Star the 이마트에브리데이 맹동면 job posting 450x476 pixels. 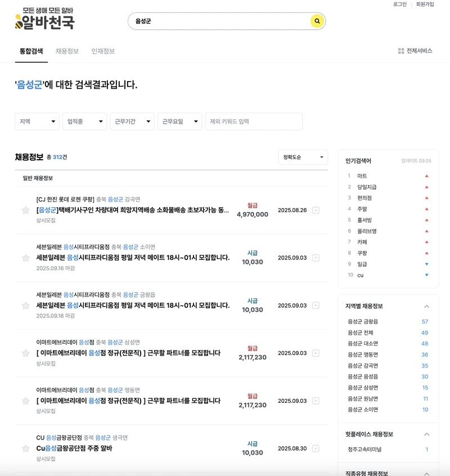coord(25,401)
